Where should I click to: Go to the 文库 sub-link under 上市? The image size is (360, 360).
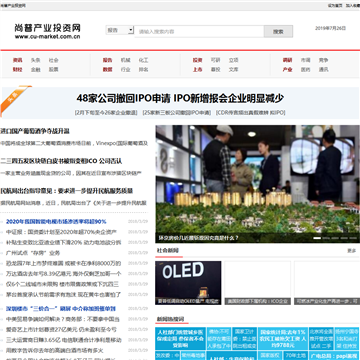tap(233, 70)
